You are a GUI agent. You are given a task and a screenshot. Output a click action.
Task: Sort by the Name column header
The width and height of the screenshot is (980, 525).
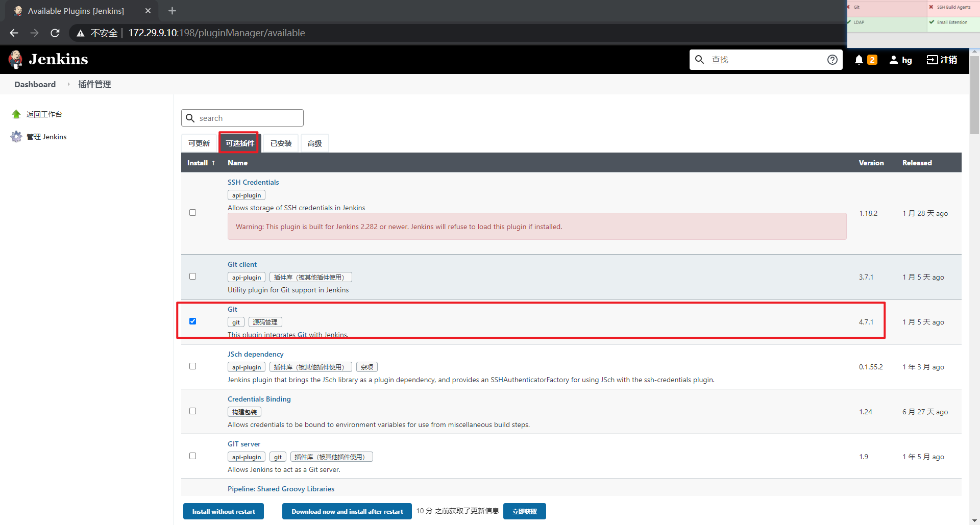point(237,163)
